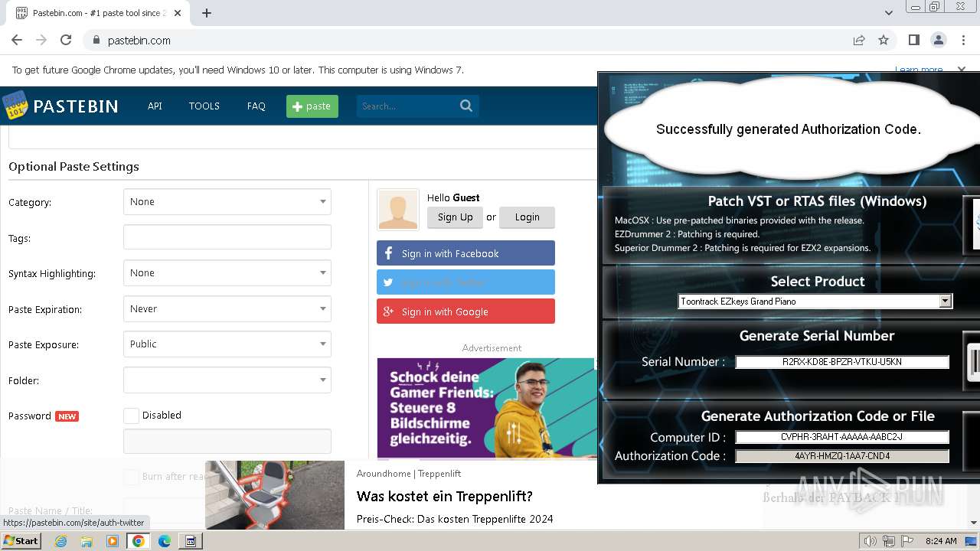This screenshot has width=980, height=551.
Task: Click the Pastebin logo icon
Action: coord(15,106)
